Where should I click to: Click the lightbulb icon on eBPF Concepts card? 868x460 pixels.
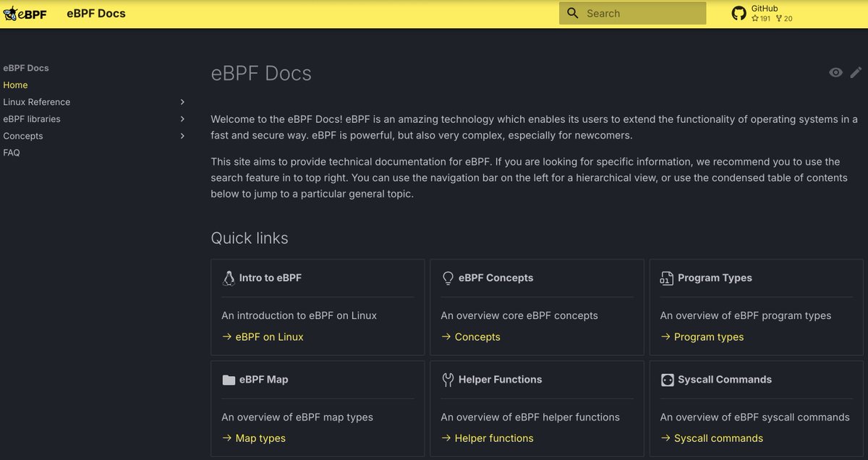tap(447, 277)
